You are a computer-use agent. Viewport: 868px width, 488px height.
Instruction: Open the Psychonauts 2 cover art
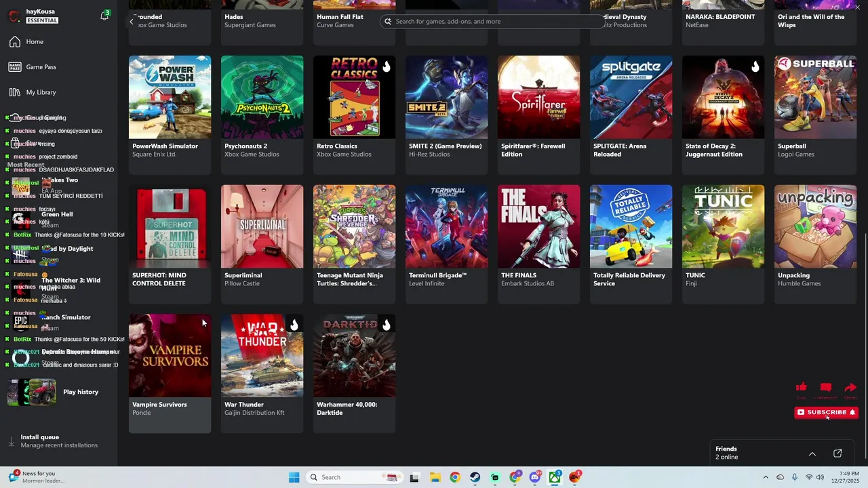click(262, 97)
